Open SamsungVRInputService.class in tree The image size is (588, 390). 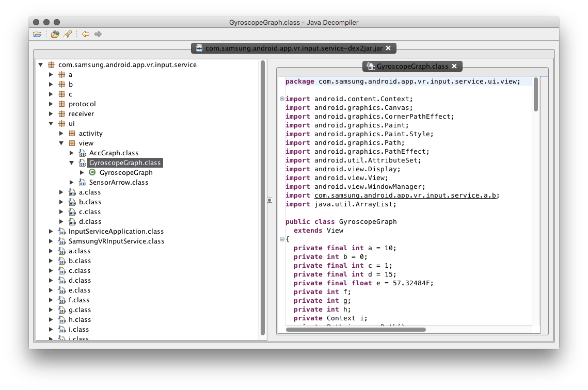116,241
